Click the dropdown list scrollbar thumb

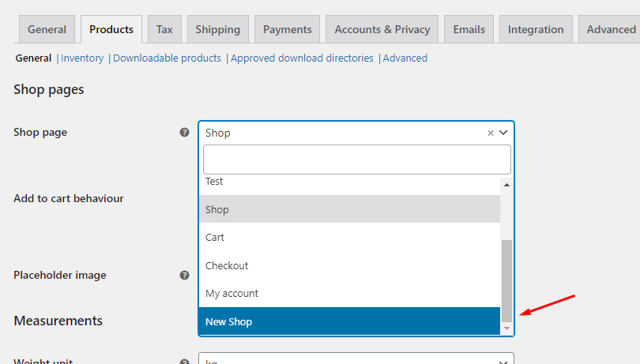pyautogui.click(x=506, y=281)
